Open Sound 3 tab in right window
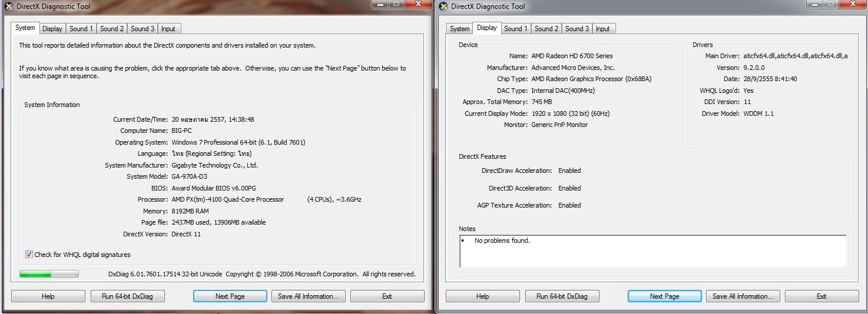 [x=577, y=29]
